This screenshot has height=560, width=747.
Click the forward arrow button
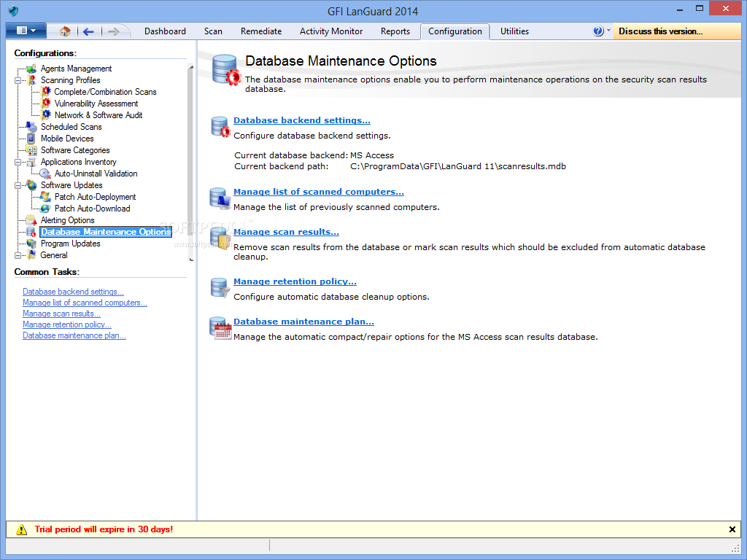coord(113,31)
